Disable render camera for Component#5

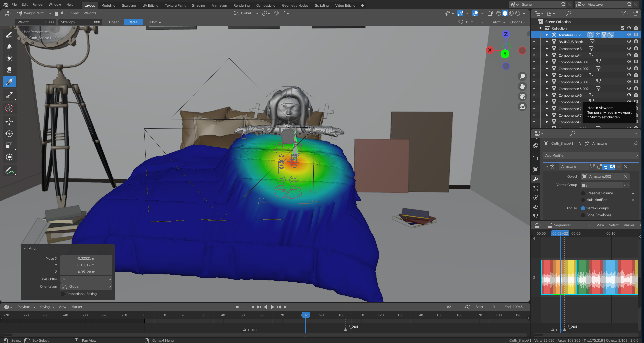pyautogui.click(x=636, y=75)
